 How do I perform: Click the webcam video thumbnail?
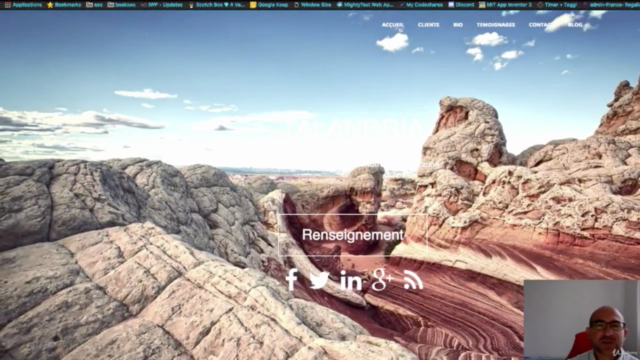coord(582,320)
